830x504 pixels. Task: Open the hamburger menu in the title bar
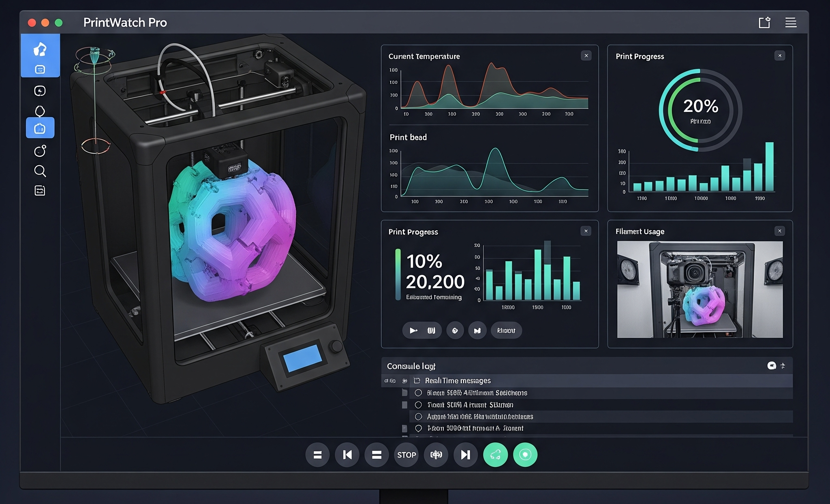[791, 23]
